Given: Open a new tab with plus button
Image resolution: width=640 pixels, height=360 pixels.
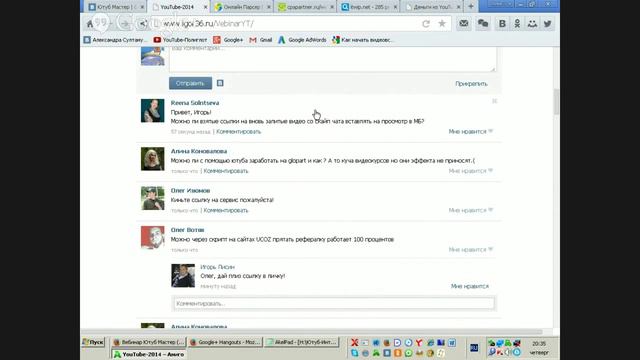Looking at the screenshot, I should click(x=471, y=7).
